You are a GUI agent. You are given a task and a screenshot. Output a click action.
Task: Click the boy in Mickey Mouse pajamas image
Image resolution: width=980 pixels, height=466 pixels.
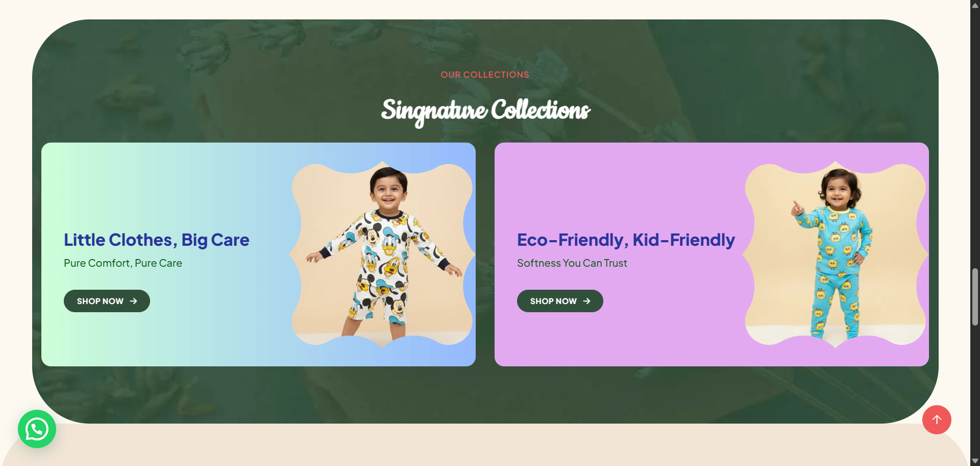click(382, 254)
